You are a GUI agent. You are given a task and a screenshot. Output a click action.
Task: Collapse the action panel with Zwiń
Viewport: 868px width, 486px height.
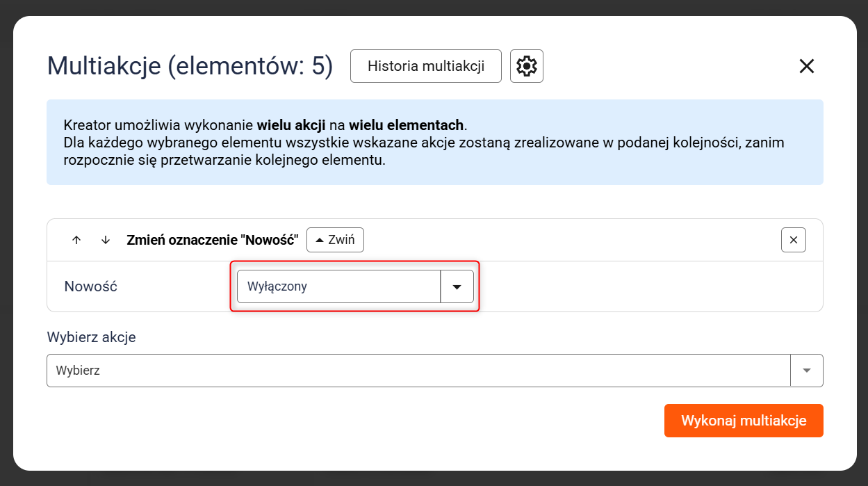click(335, 240)
